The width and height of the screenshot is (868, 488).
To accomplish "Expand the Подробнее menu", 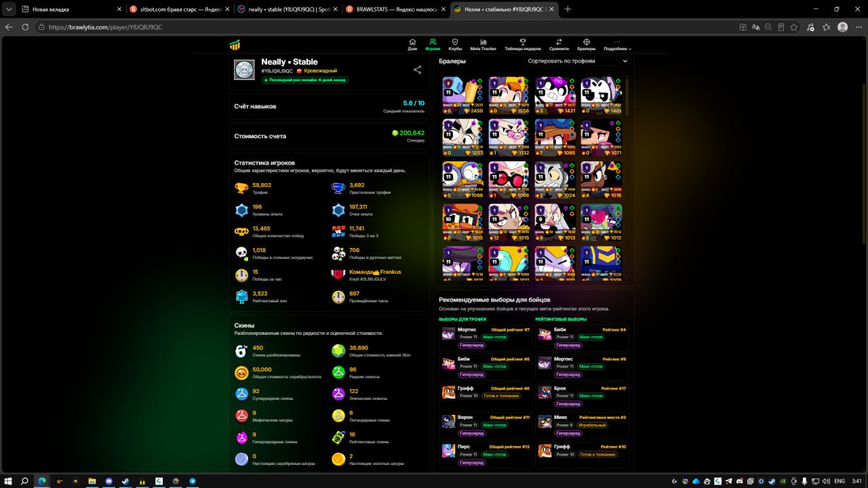I will (x=617, y=45).
